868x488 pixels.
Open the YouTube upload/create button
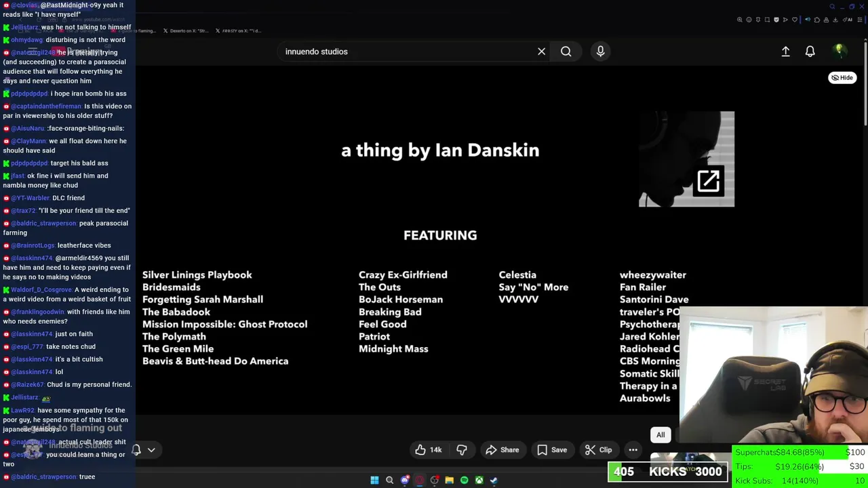click(785, 52)
